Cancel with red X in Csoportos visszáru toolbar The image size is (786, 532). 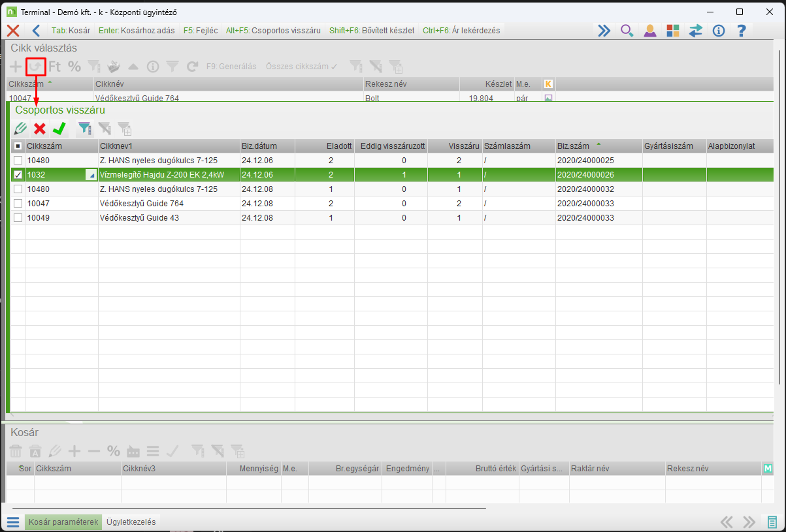tap(40, 129)
